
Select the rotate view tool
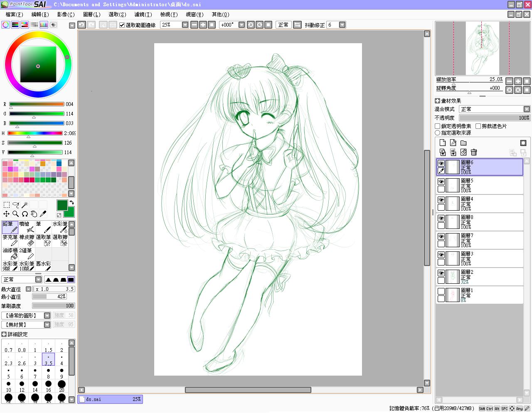(x=25, y=214)
